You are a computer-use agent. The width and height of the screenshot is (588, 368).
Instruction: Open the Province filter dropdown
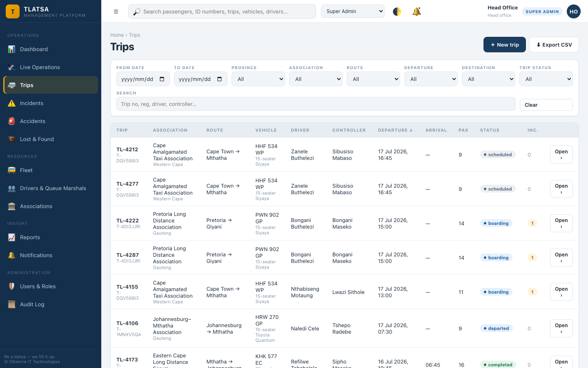[258, 79]
